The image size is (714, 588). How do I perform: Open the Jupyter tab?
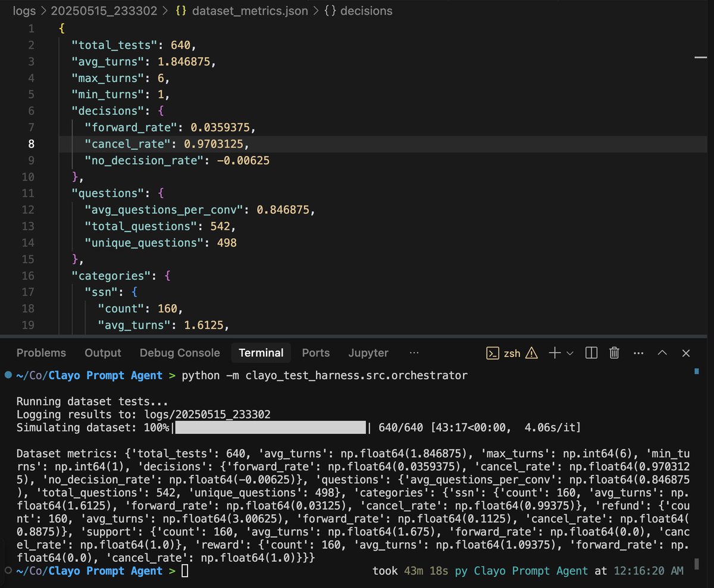tap(368, 353)
